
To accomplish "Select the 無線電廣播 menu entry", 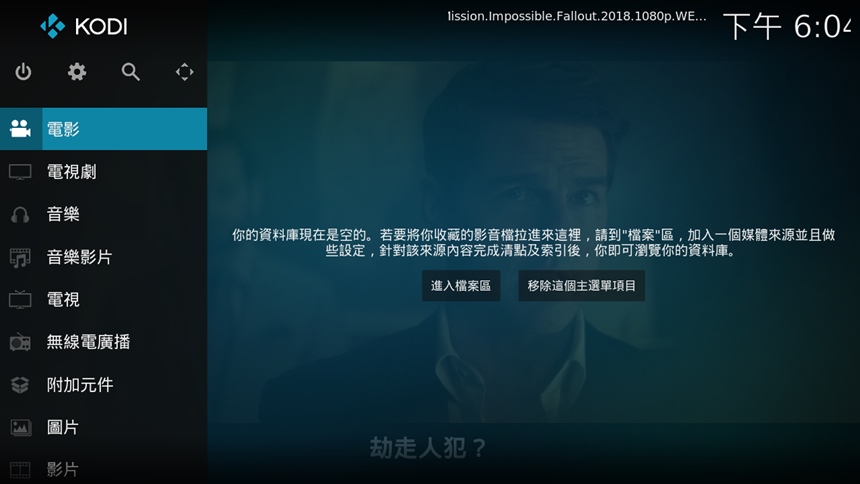I will click(x=104, y=342).
